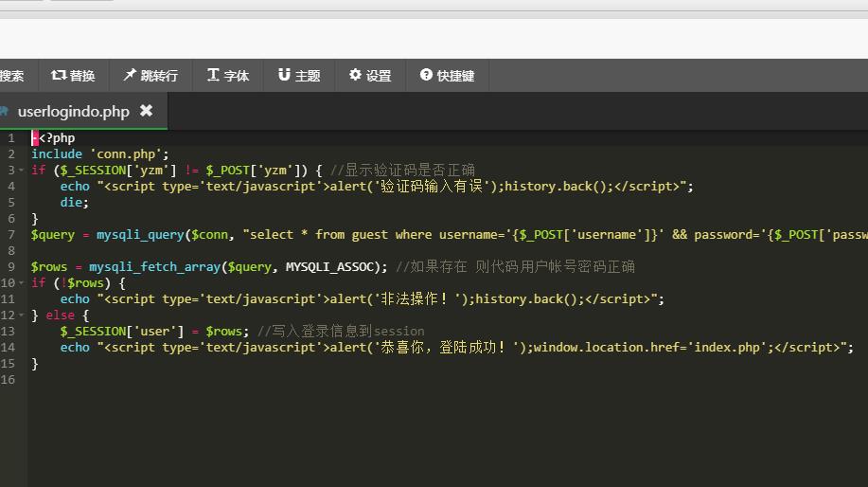
Task: Click comment '显示验证码是否正确'
Action: 410,171
